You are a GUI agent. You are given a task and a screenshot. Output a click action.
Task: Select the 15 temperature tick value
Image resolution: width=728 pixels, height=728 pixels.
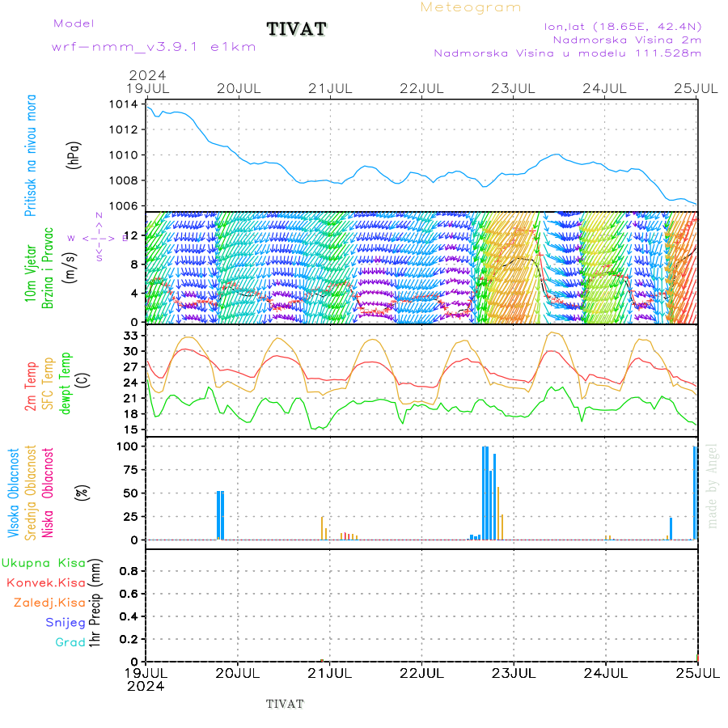pos(131,430)
